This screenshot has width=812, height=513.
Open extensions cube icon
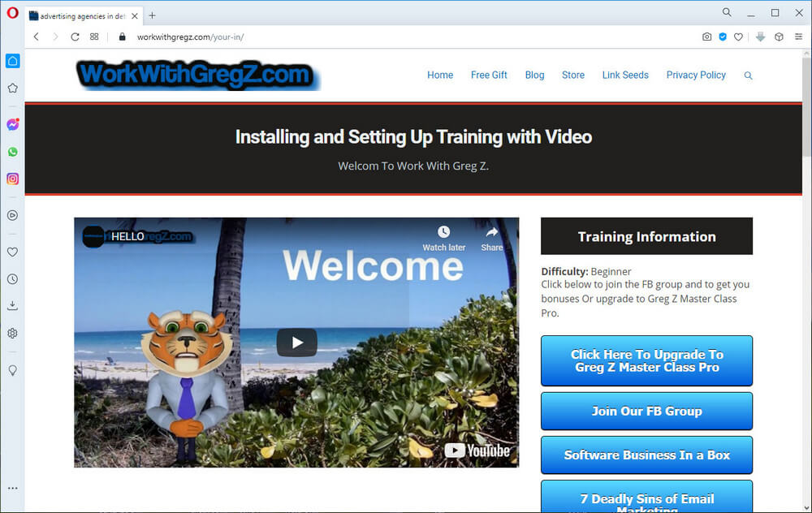(779, 37)
